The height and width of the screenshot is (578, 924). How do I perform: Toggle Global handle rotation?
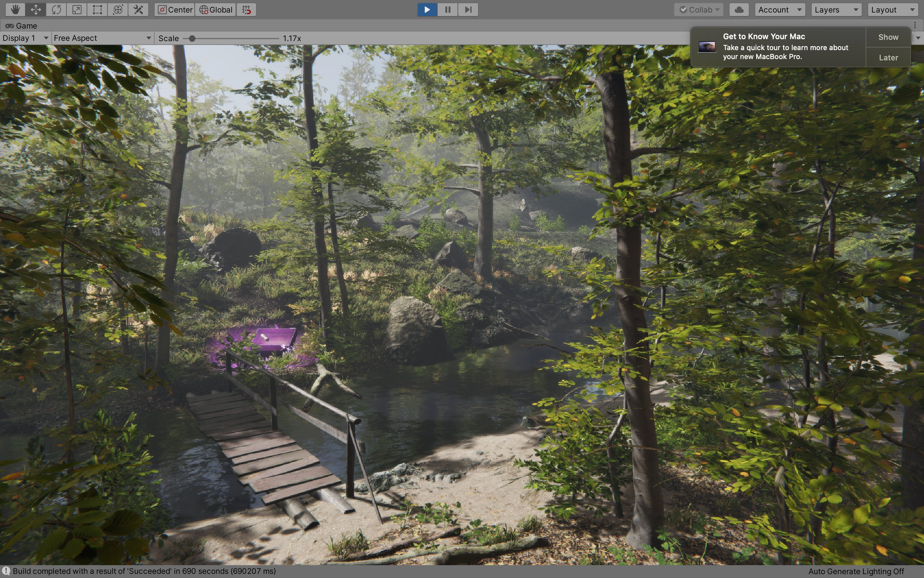(x=216, y=10)
